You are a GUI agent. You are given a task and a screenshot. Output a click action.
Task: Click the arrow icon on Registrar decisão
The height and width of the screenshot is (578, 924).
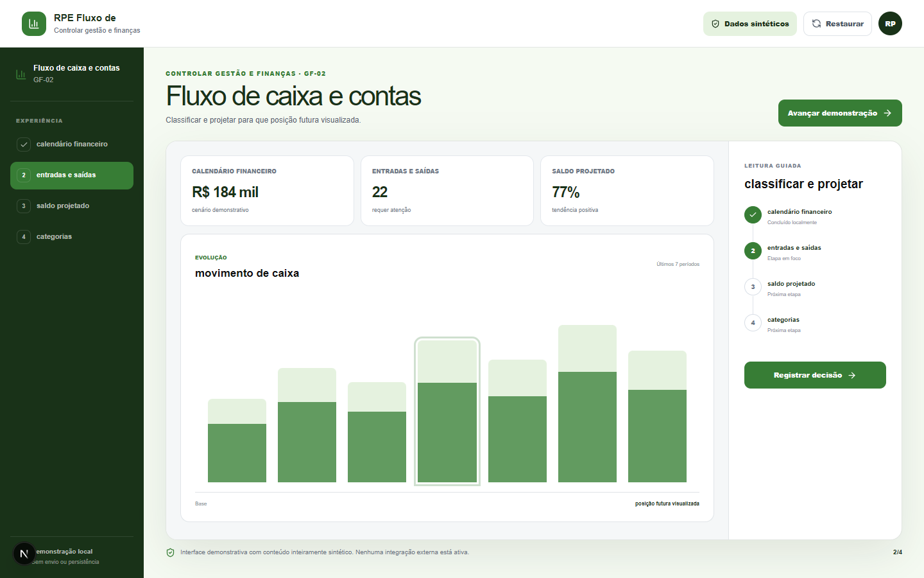tap(851, 375)
